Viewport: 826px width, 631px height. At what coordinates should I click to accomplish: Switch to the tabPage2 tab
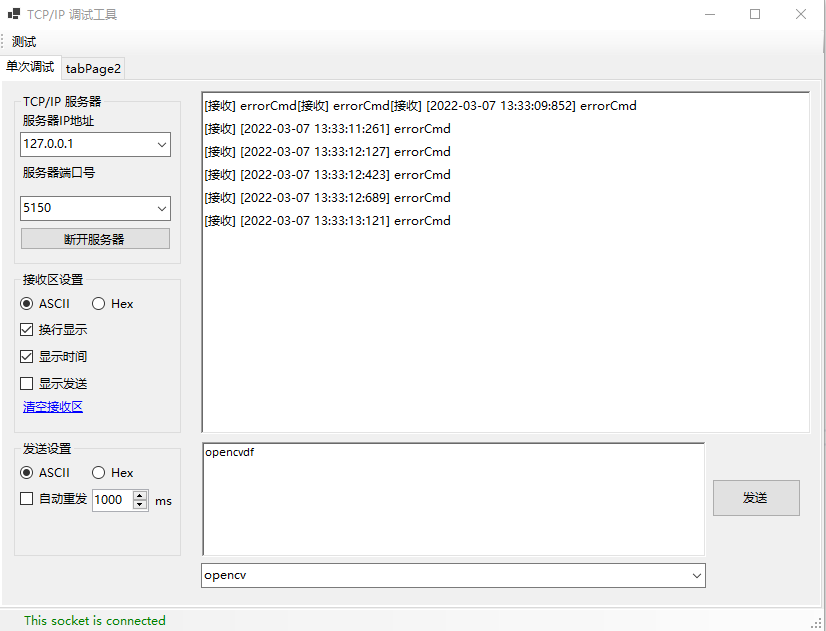[93, 68]
